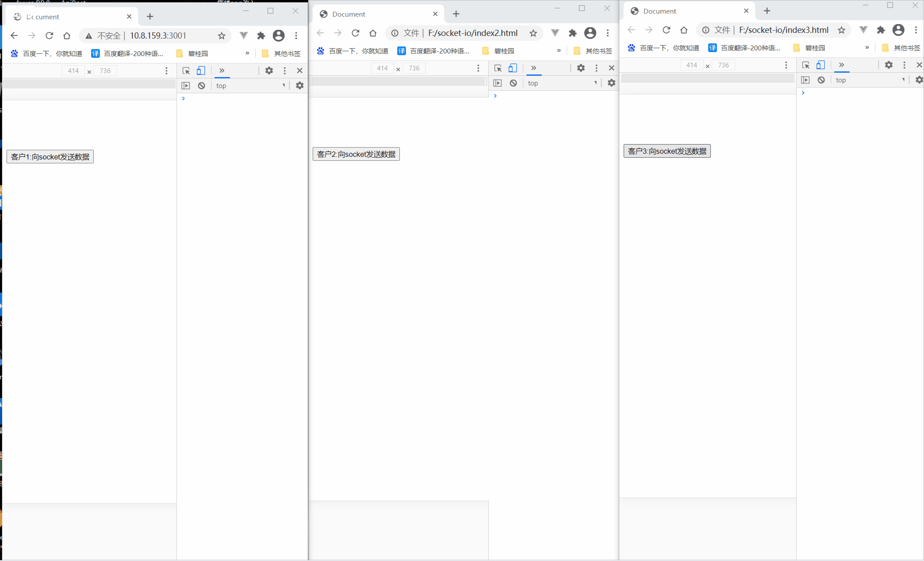This screenshot has height=561, width=924.
Task: Click the 客户3:向socket发送数据 button
Action: tap(667, 151)
